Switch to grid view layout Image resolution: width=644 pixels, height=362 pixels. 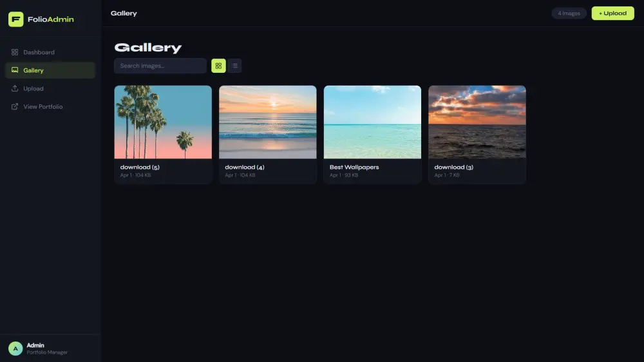pyautogui.click(x=218, y=66)
